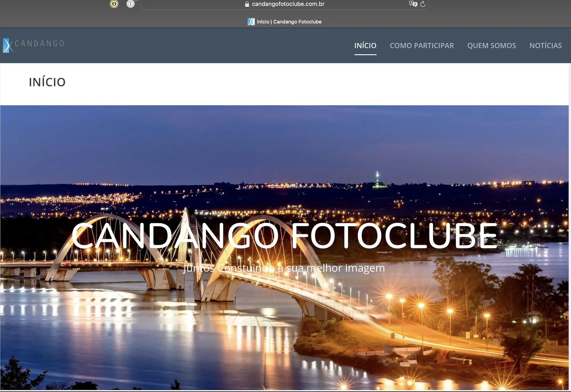Click the gray extension icon in toolbar
Screen dimensions: 571x392
point(130,4)
